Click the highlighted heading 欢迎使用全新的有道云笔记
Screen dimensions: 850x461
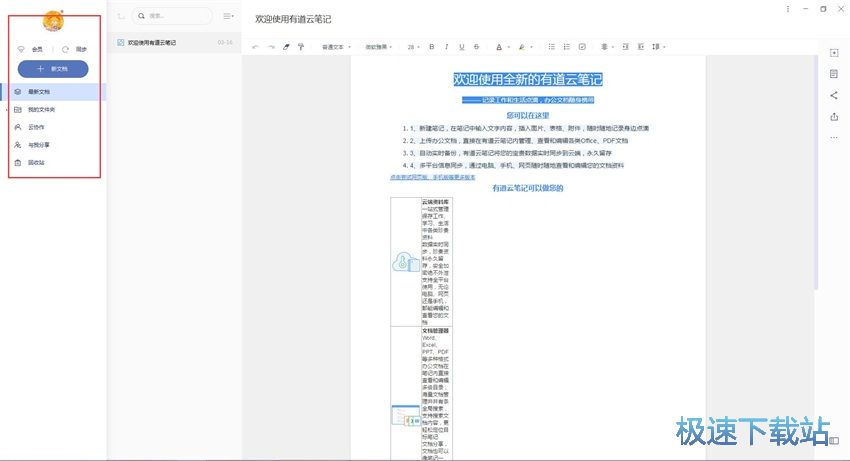528,79
